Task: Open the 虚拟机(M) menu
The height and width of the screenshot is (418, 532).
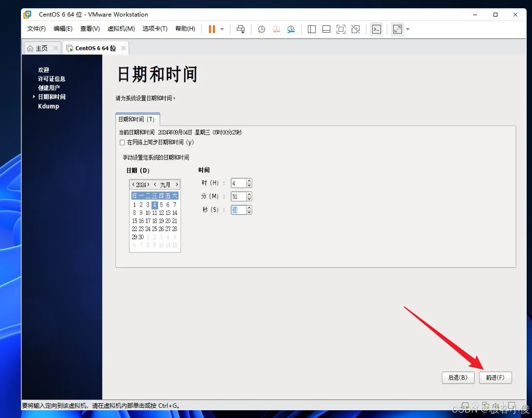Action: [x=121, y=29]
